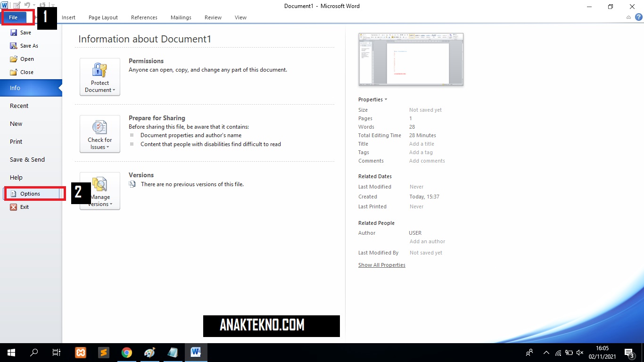Click 'Add an author' field

tap(427, 241)
